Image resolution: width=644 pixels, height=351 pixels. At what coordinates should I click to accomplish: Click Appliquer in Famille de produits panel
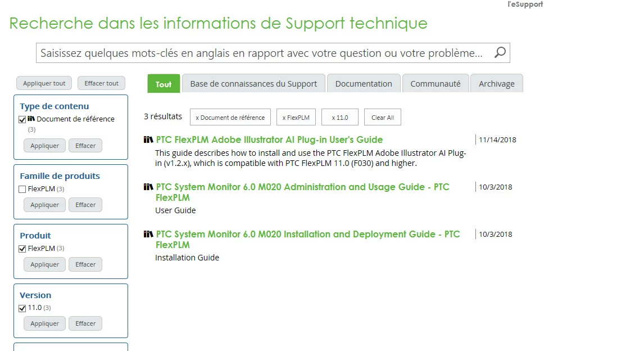(44, 205)
